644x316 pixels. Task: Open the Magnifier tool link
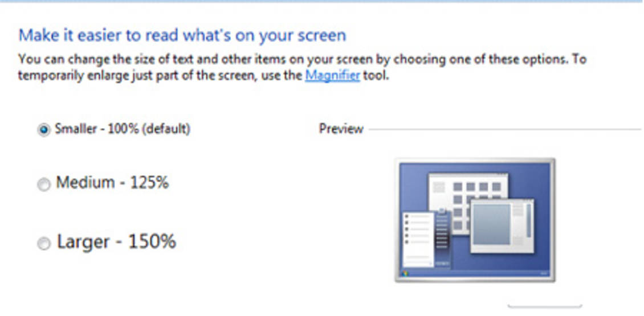[x=332, y=76]
